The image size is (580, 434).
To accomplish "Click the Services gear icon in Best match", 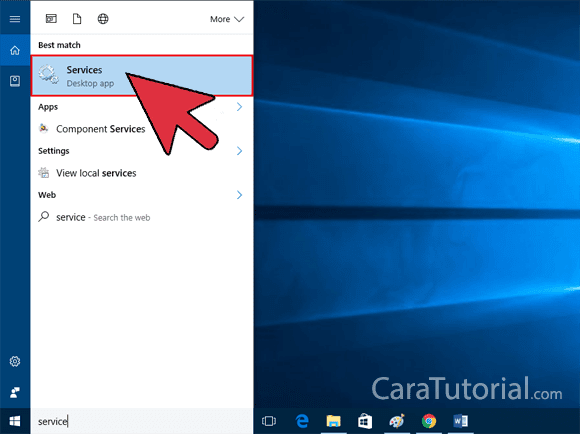I will click(x=48, y=74).
